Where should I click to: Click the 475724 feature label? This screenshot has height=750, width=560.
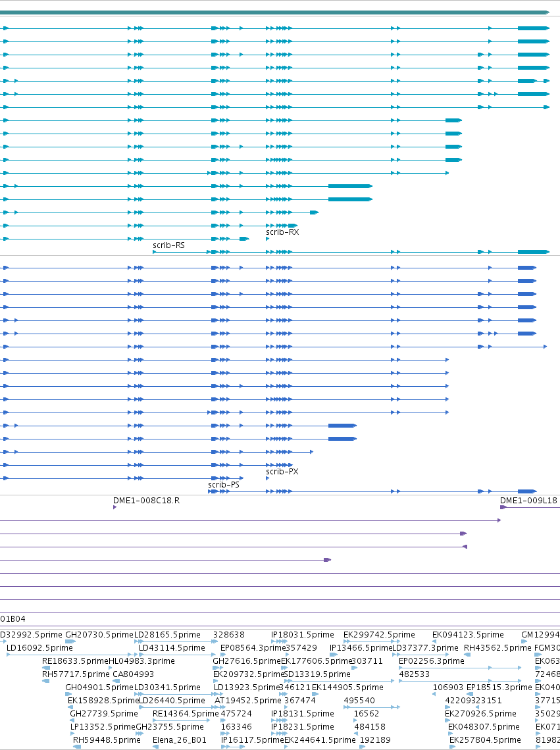click(236, 714)
